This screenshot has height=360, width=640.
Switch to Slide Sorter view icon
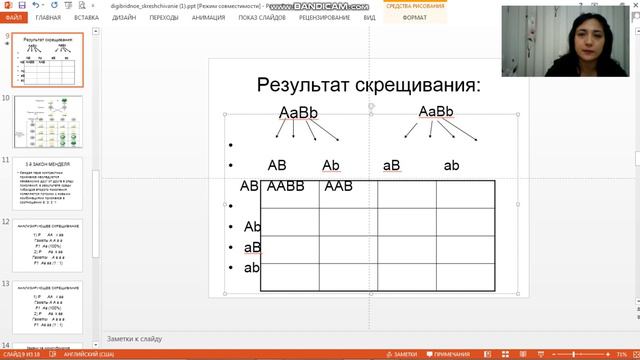505,354
